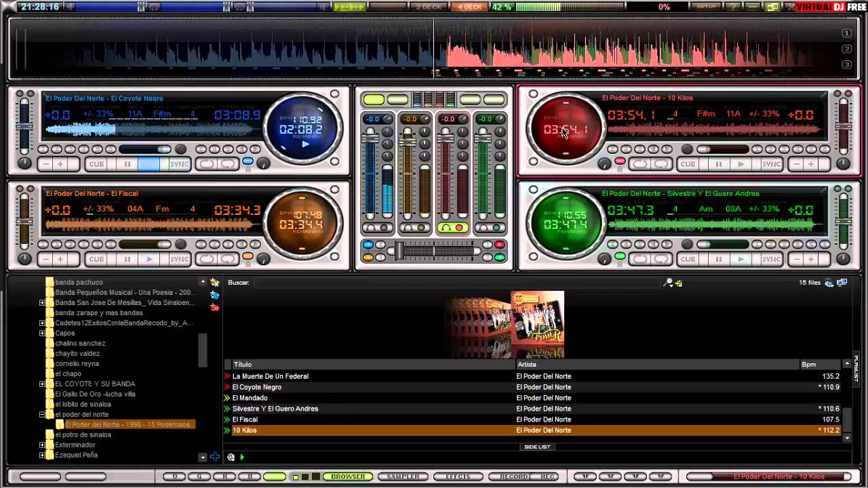This screenshot has height=488, width=868.
Task: Open the vertical PLAYLIST side tab
Action: (x=856, y=368)
